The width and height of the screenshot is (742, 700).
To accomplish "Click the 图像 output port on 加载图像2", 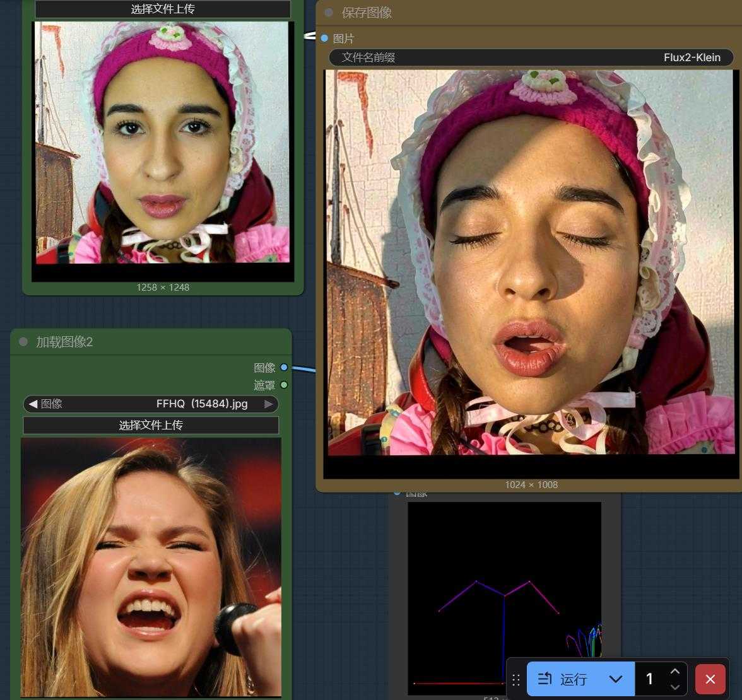I will (x=284, y=367).
